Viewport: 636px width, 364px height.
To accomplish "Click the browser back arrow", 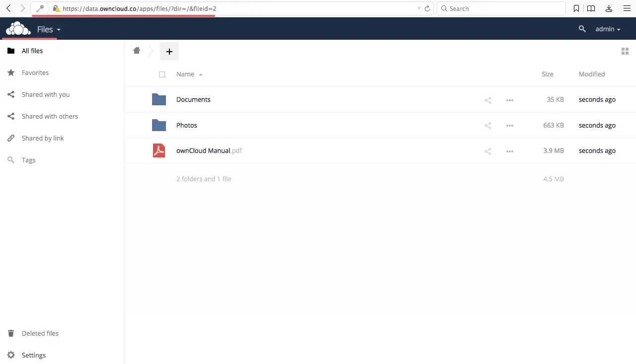I will click(x=8, y=8).
